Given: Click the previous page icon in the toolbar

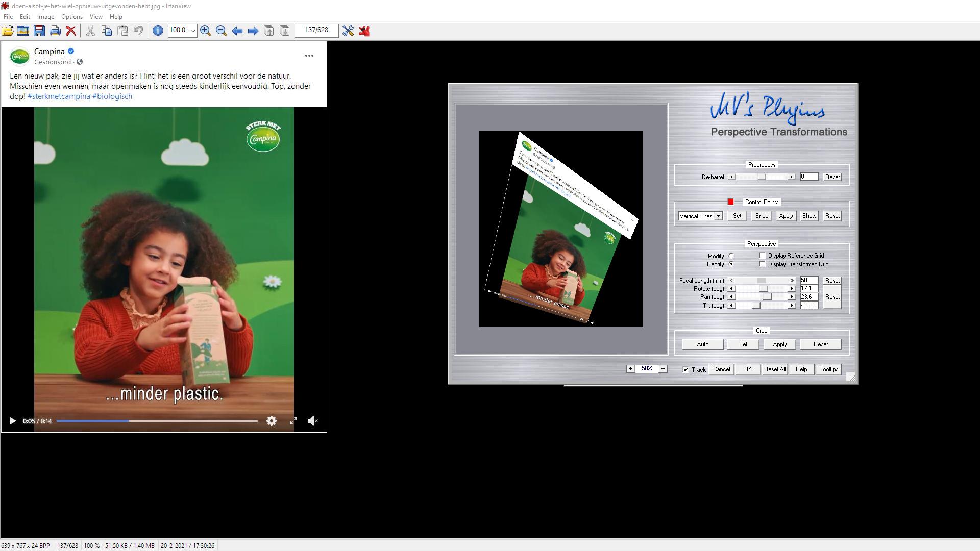Looking at the screenshot, I should (269, 31).
